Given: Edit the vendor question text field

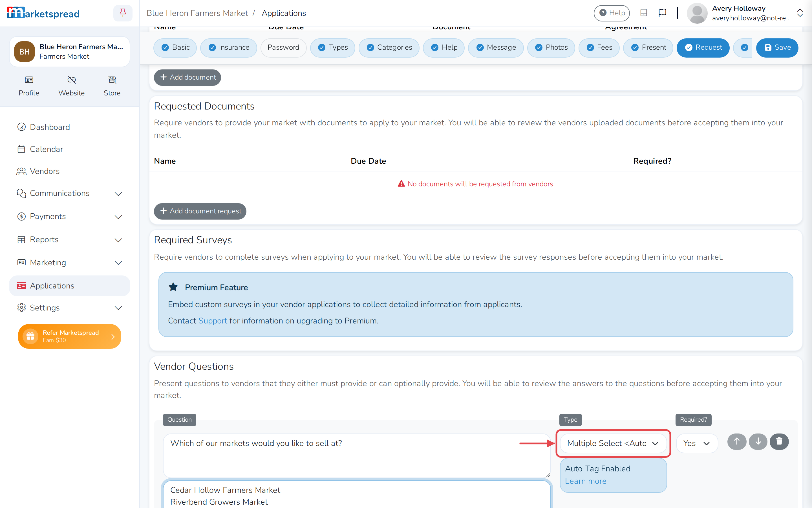Looking at the screenshot, I should point(356,455).
